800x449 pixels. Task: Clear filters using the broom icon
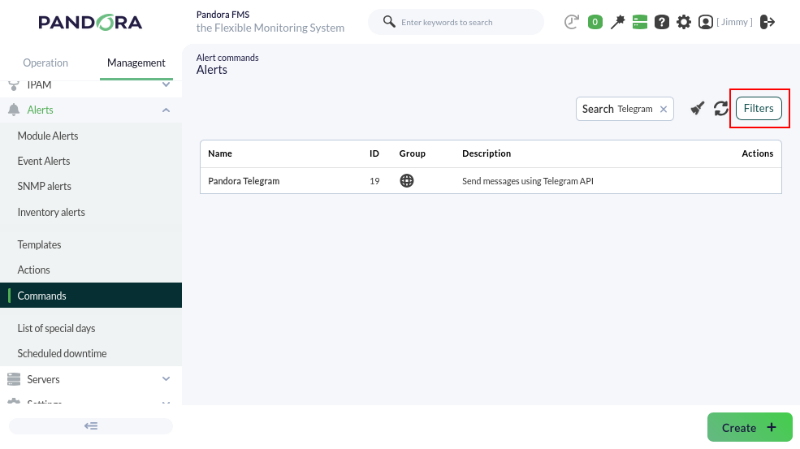[x=697, y=108]
